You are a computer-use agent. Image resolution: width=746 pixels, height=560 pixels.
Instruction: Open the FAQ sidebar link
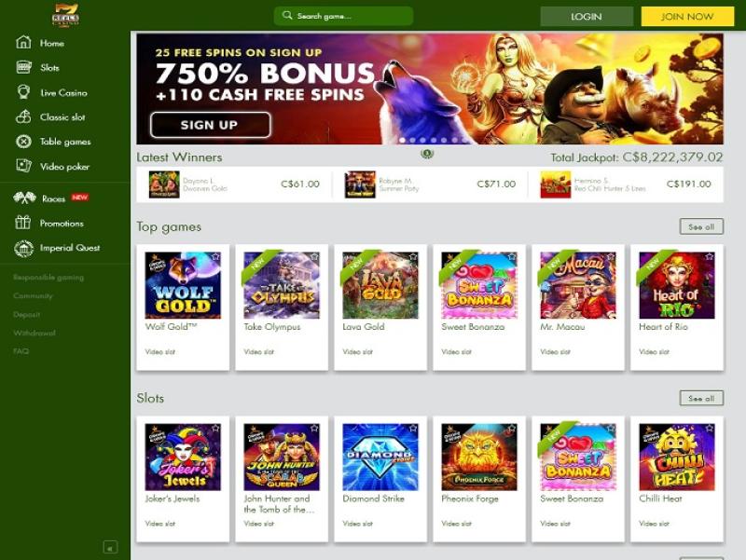pyautogui.click(x=21, y=351)
